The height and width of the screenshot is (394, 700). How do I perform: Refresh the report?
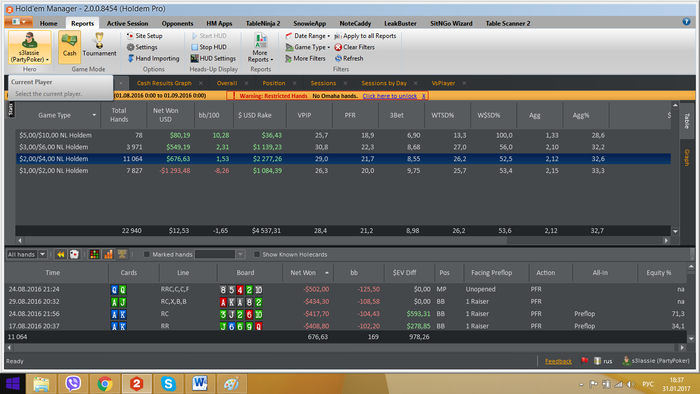coord(349,58)
